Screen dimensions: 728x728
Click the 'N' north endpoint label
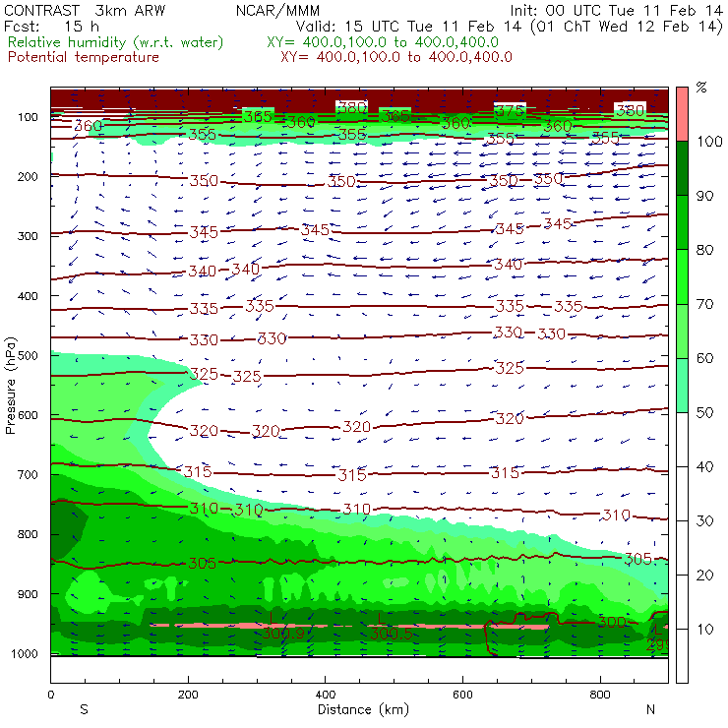(x=650, y=709)
